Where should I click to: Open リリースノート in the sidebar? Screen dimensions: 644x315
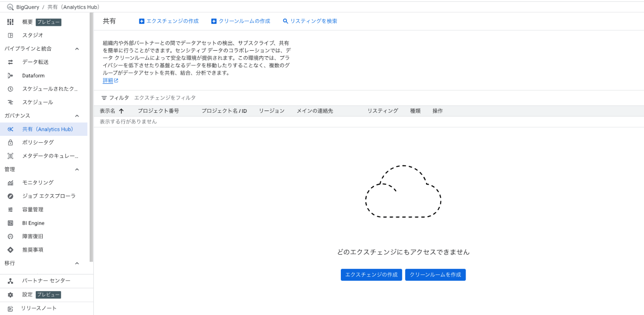click(39, 308)
